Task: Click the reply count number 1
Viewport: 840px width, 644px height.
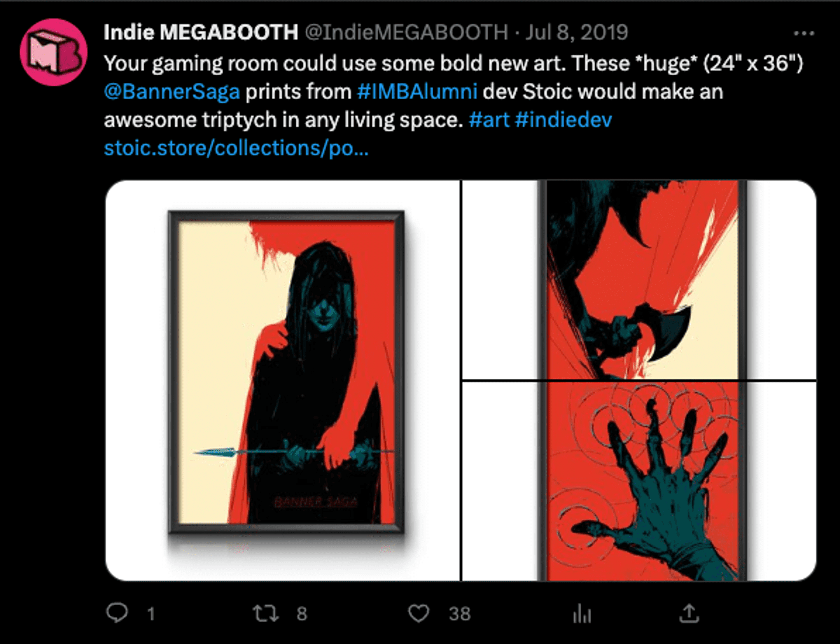Action: click(x=151, y=614)
